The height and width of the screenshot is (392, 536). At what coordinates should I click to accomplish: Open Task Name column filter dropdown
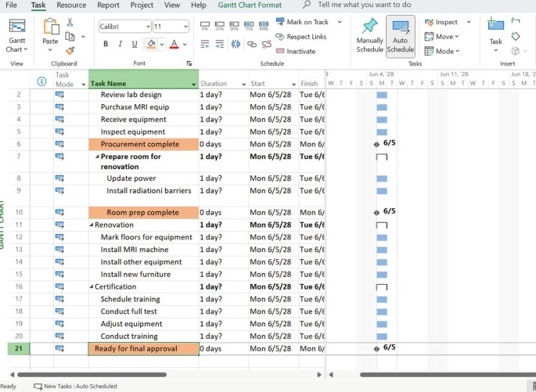[193, 84]
